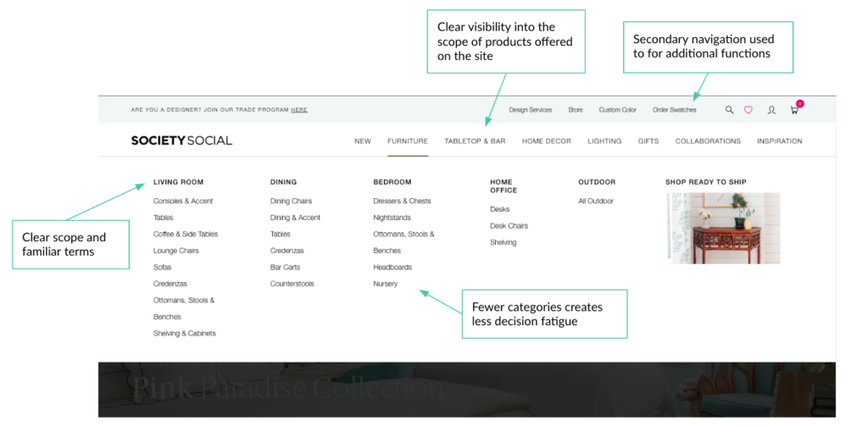The width and height of the screenshot is (868, 426).
Task: Open Desk Chairs link
Action: coord(509,226)
